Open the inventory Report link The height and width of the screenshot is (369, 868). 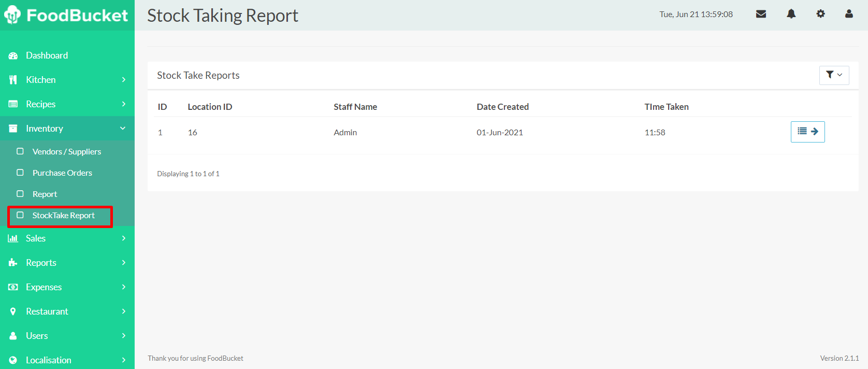pos(45,194)
